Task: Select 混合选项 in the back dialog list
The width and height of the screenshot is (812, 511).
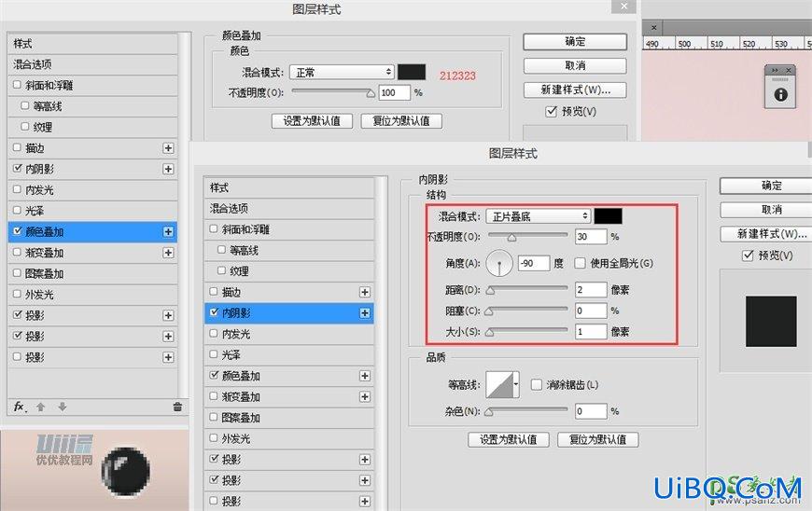Action: (x=92, y=64)
